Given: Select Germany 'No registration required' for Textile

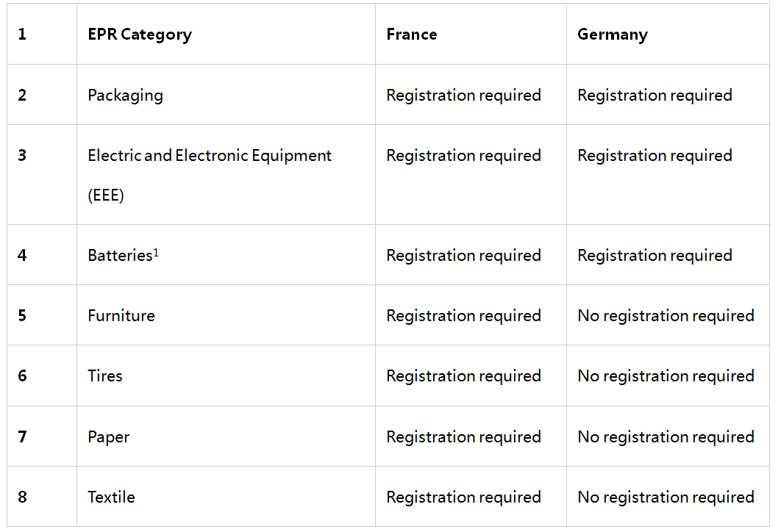Looking at the screenshot, I should click(x=668, y=497).
